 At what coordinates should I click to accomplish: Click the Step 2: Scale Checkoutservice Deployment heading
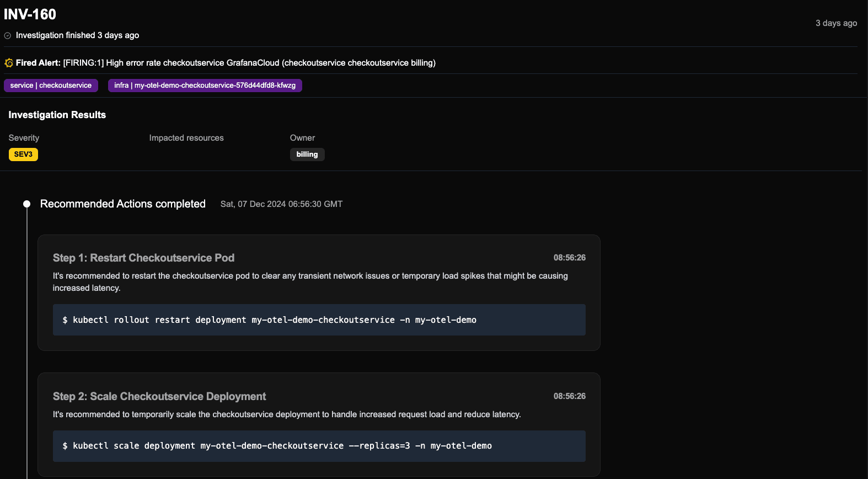(159, 396)
